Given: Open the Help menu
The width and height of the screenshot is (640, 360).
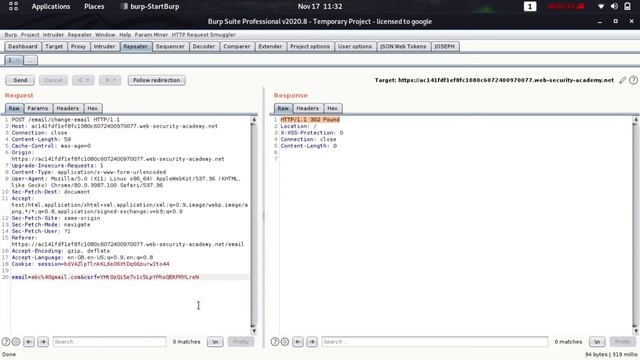Looking at the screenshot, I should pyautogui.click(x=125, y=35).
